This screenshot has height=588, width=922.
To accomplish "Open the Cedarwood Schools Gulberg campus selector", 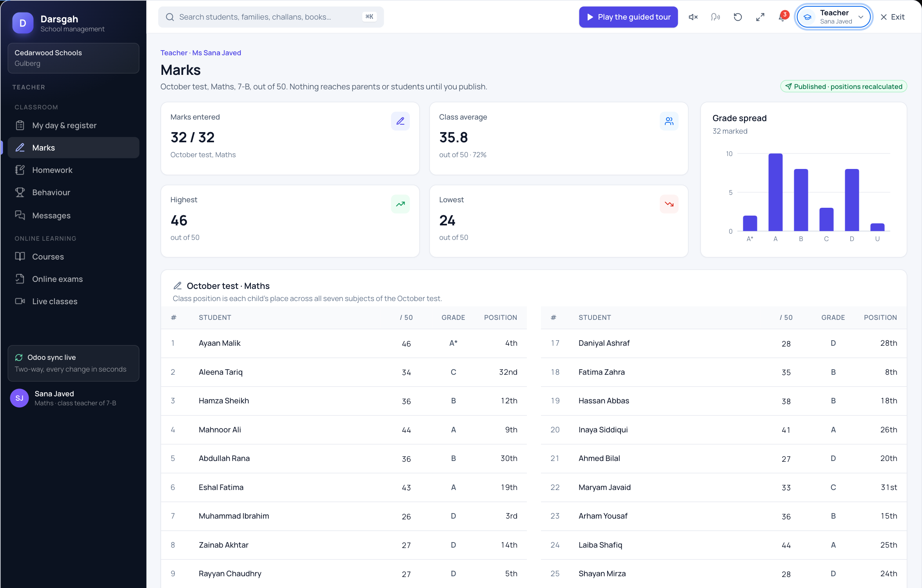I will point(73,58).
